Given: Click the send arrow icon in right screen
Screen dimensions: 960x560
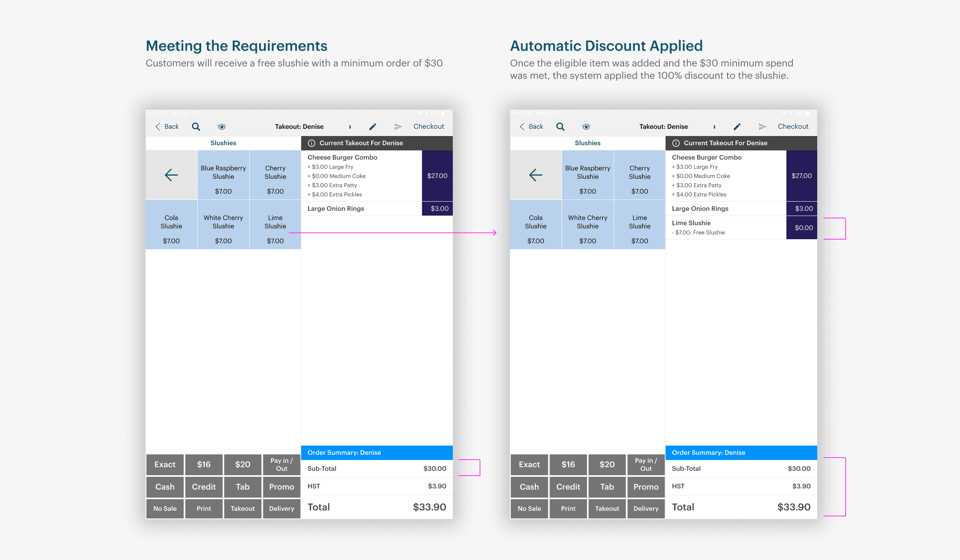Looking at the screenshot, I should point(762,127).
